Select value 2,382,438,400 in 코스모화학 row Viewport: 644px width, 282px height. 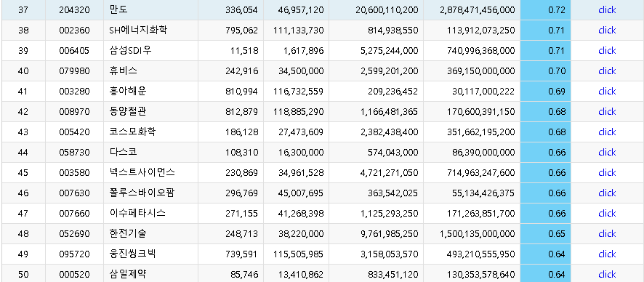coord(390,132)
